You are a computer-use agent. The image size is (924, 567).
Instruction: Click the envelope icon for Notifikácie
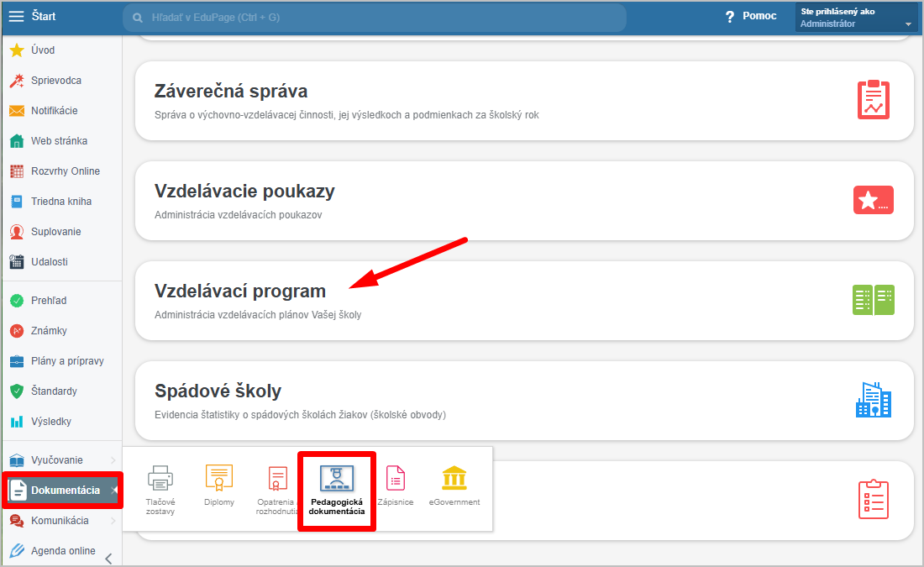coord(17,111)
